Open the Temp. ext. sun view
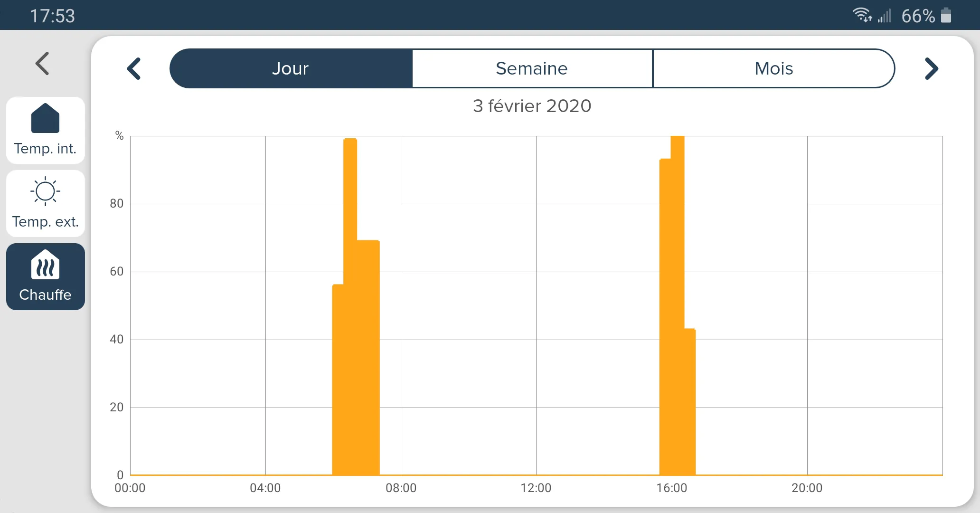This screenshot has height=513, width=980. pos(45,203)
